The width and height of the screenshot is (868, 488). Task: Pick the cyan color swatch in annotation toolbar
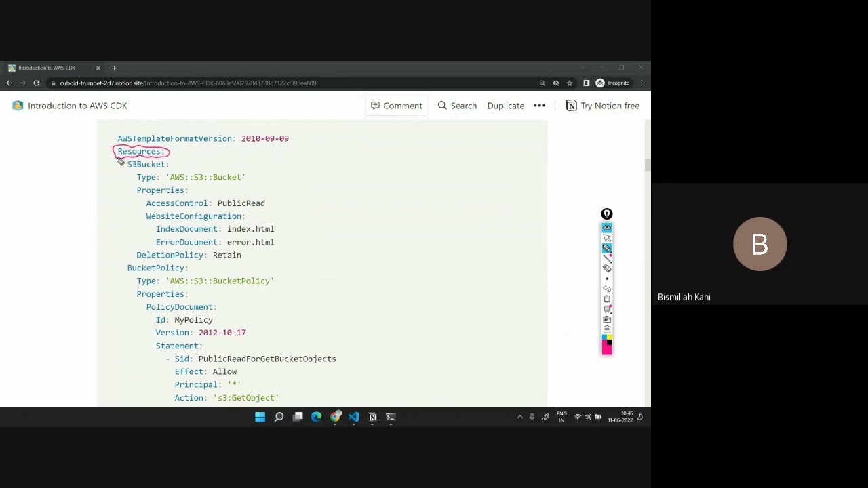pos(604,338)
